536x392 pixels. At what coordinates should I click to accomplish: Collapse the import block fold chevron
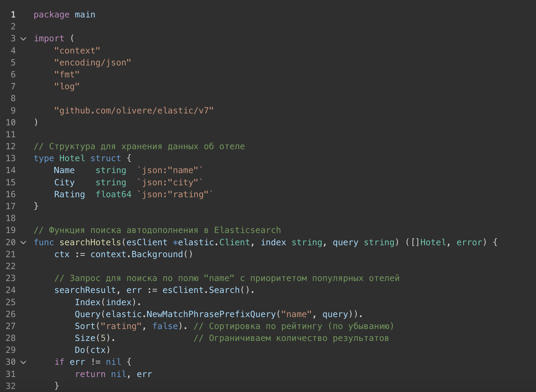23,39
